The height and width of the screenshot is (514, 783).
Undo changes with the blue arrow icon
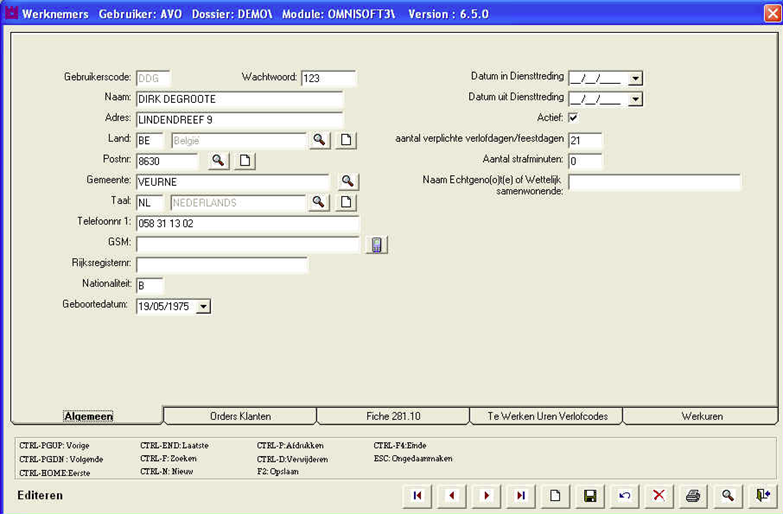tap(624, 495)
